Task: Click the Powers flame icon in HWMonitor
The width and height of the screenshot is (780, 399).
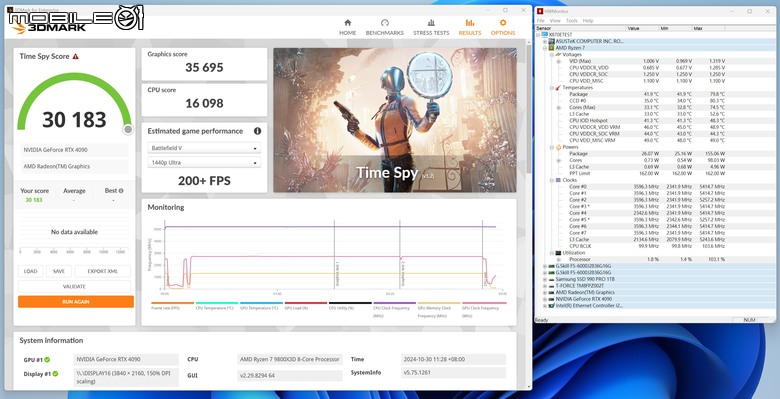Action: point(558,147)
